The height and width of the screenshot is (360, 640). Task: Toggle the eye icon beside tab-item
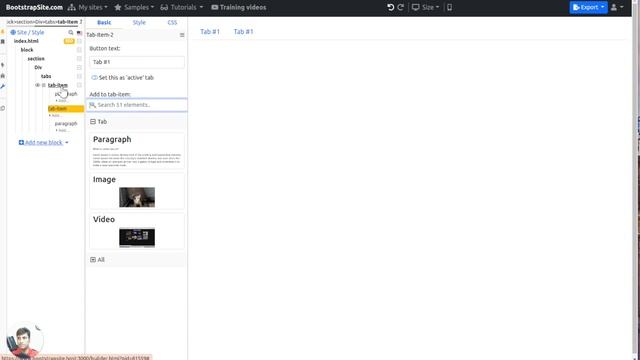(x=38, y=85)
